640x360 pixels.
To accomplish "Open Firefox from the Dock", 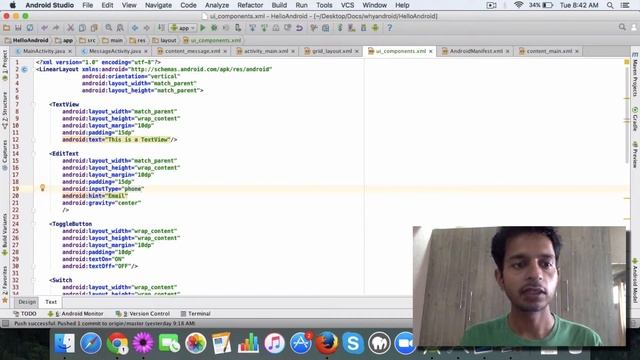I will coord(327,343).
